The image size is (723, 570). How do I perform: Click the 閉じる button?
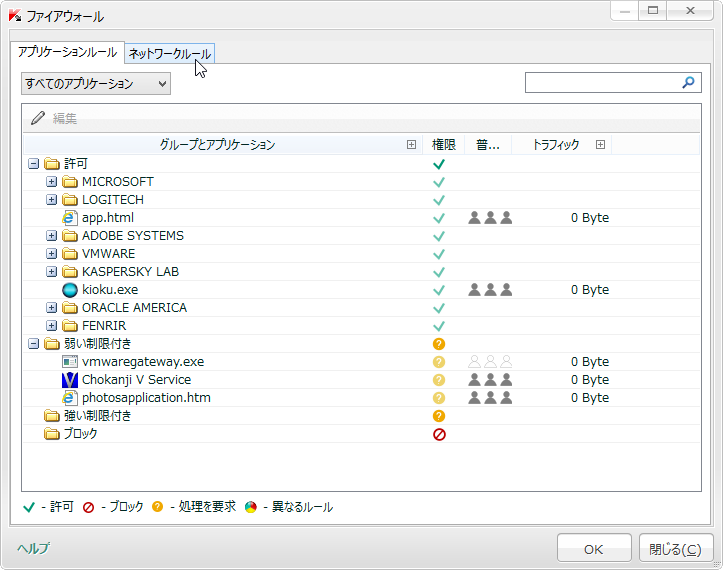click(677, 548)
